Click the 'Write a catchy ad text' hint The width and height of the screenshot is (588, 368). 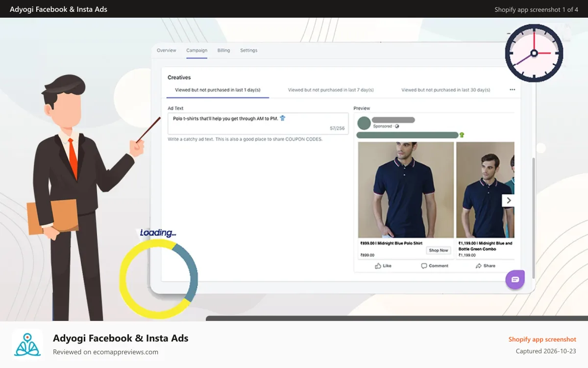click(x=245, y=139)
